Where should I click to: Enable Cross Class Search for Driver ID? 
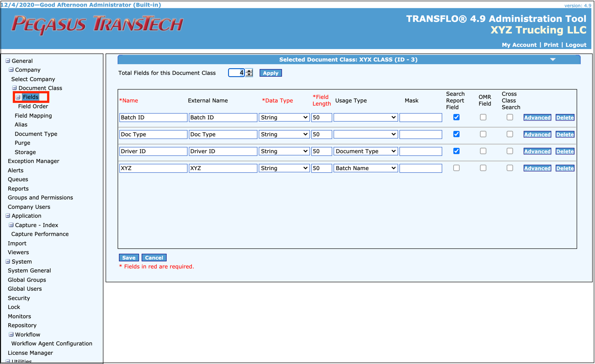coord(510,151)
